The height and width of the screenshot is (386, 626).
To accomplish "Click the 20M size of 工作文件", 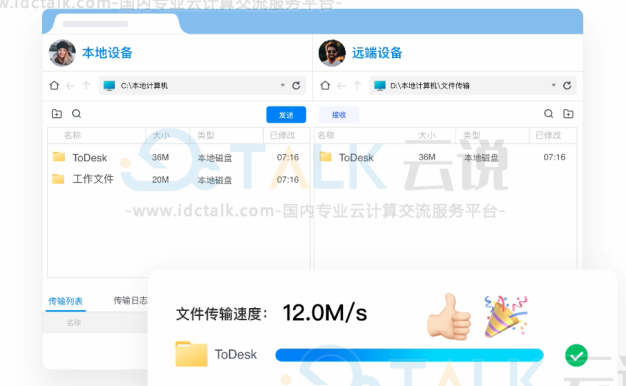I will 160,180.
